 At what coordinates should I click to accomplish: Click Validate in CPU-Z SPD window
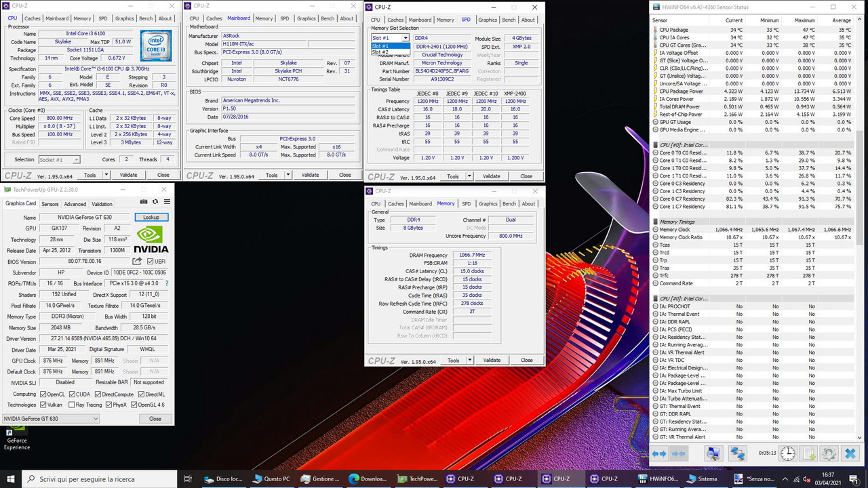tap(492, 176)
